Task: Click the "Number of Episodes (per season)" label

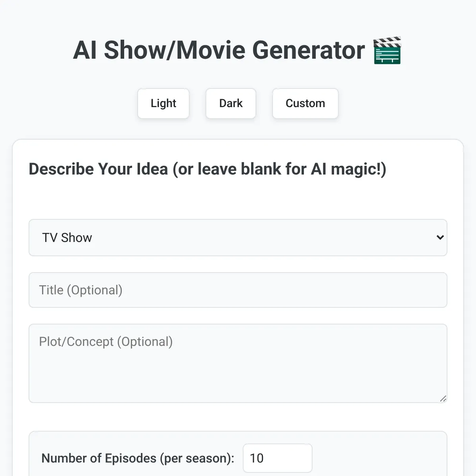Action: (138, 458)
